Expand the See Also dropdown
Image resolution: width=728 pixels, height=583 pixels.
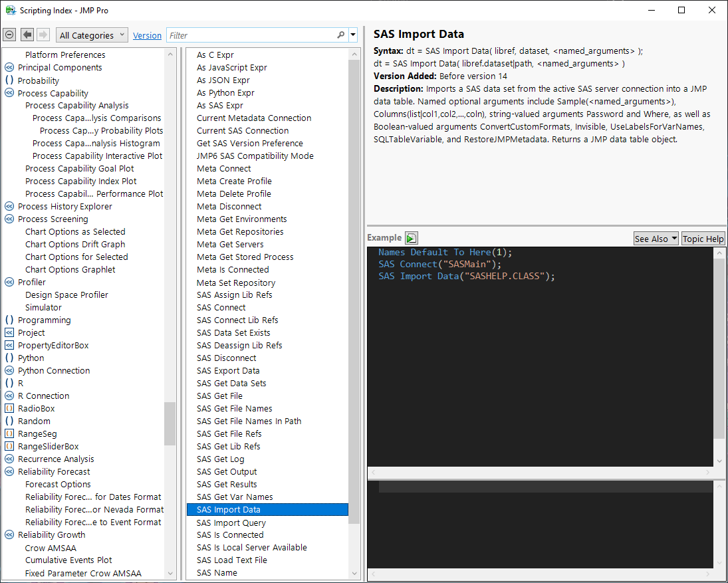click(656, 239)
